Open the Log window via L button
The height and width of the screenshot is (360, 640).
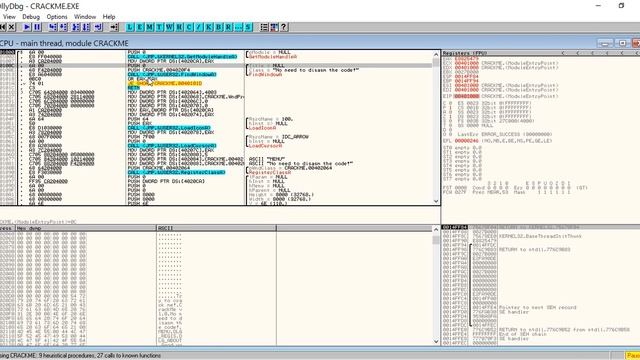pyautogui.click(x=130, y=27)
